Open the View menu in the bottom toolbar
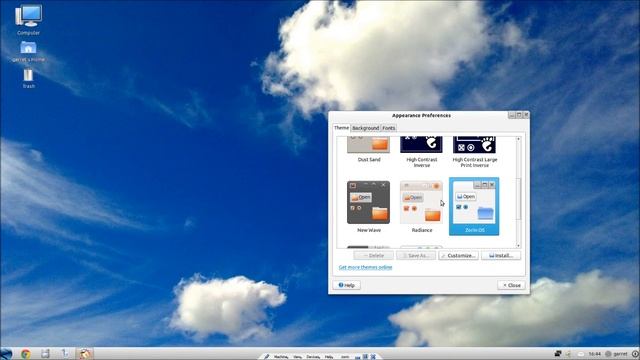The width and height of the screenshot is (640, 360). pos(298,357)
